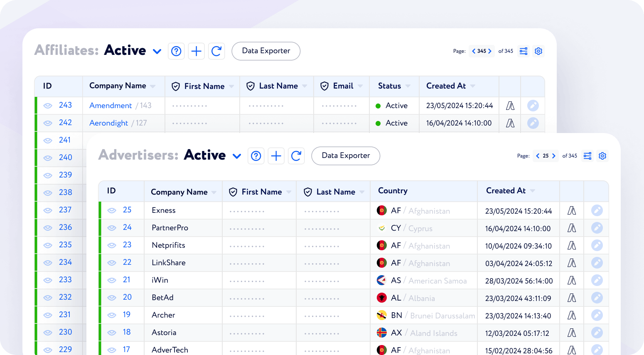Open affiliate ID 243 link
Screen dimensions: 644x355
coord(65,105)
